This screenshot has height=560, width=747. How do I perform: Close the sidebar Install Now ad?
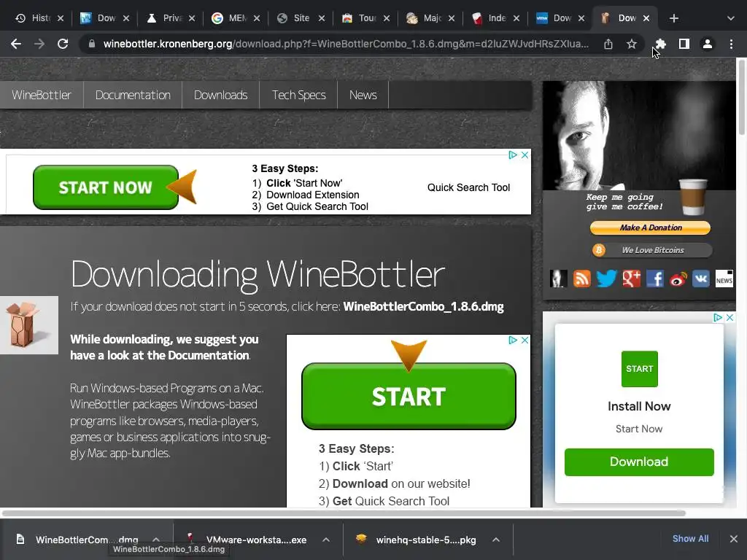[x=729, y=318]
